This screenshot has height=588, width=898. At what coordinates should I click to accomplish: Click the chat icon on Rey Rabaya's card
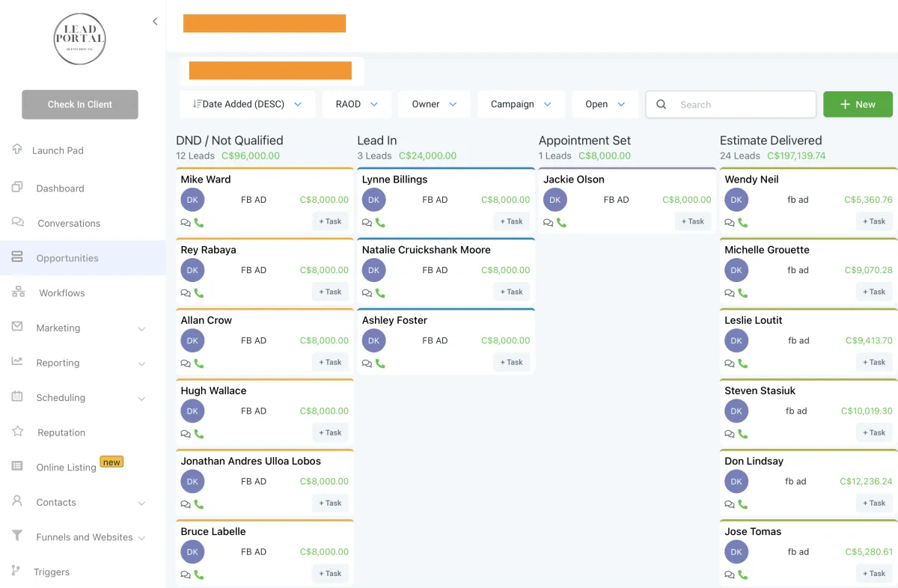[186, 293]
